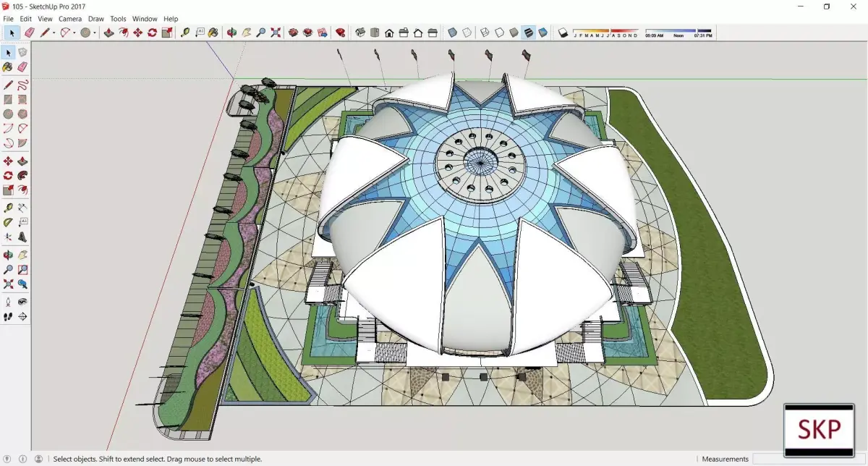Viewport: 868px width, 466px height.
Task: Activate the Look Around tool
Action: pos(22,301)
